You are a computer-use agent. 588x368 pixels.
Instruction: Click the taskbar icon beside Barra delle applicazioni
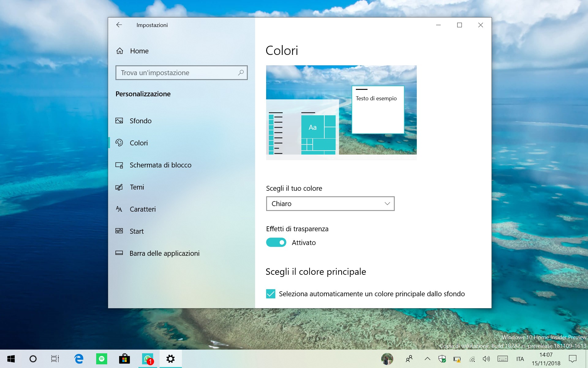pyautogui.click(x=119, y=253)
